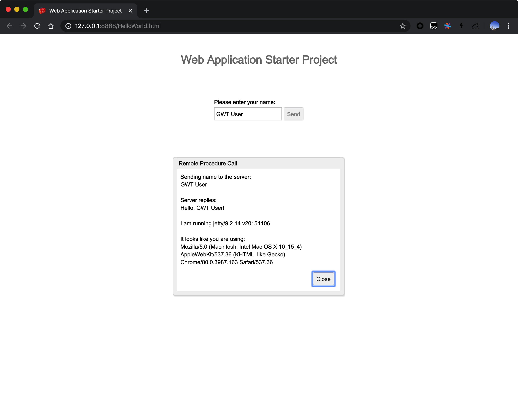Open a new tab with plus button

(x=147, y=11)
